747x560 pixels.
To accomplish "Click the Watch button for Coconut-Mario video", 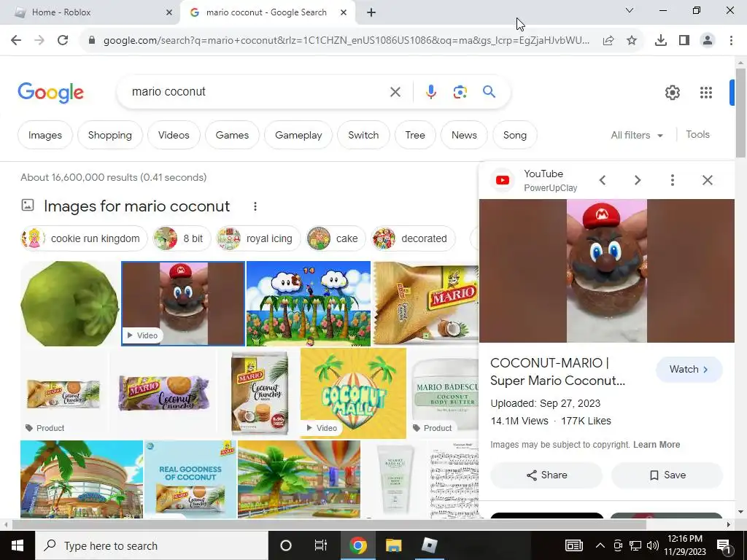I will click(x=689, y=370).
